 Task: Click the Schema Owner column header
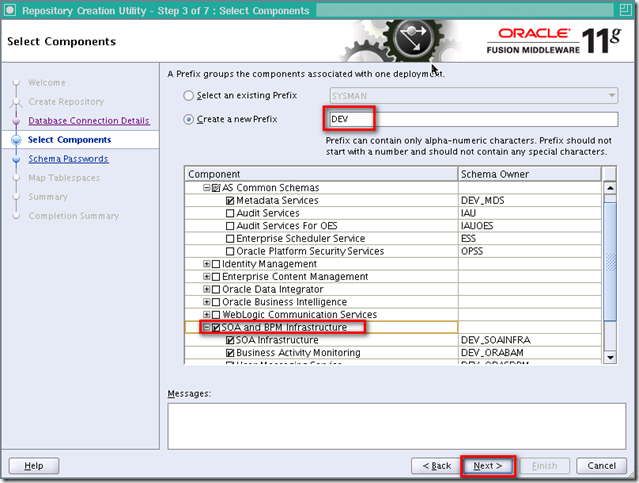529,174
